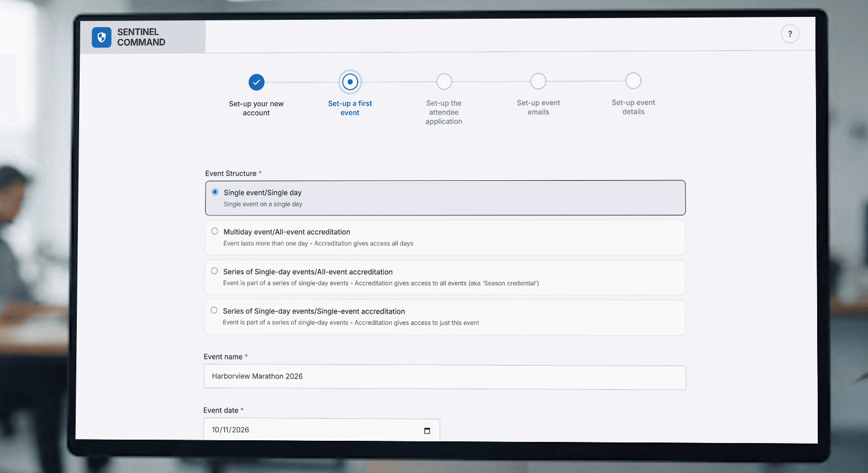868x473 pixels.
Task: Click the Event name input field
Action: 445,377
